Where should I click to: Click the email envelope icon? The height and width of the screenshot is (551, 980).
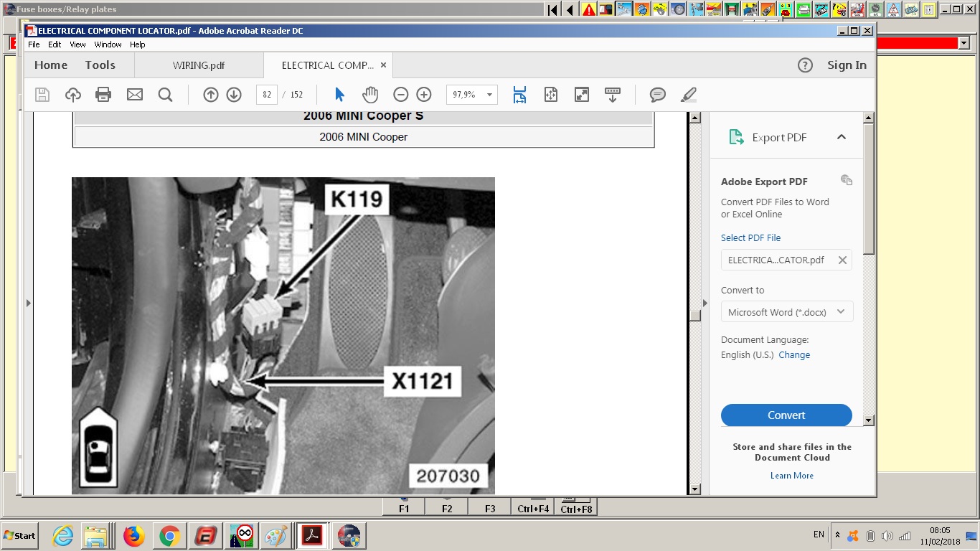[x=135, y=95]
